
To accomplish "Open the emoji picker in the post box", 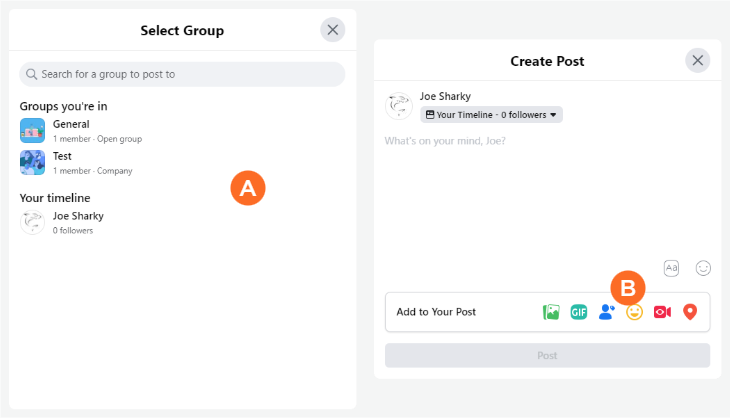I will click(x=703, y=267).
